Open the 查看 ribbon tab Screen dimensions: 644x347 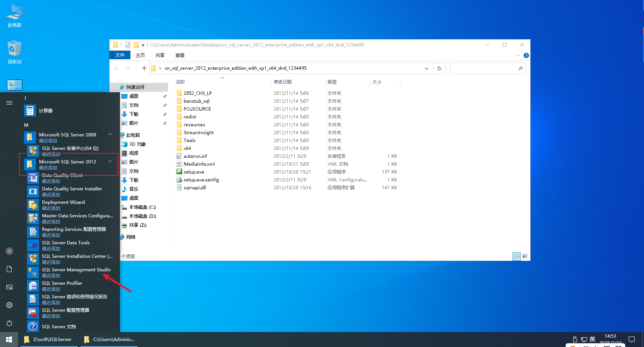[x=180, y=55]
